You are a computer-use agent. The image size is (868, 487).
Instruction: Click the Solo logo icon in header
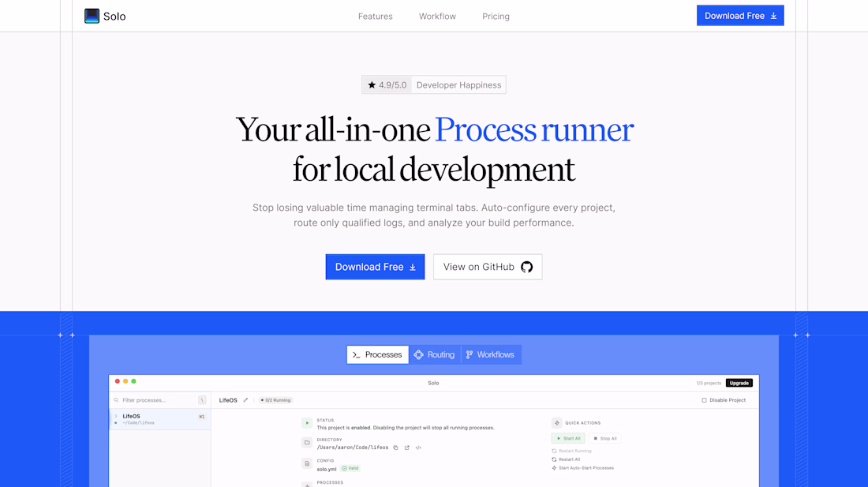[92, 16]
